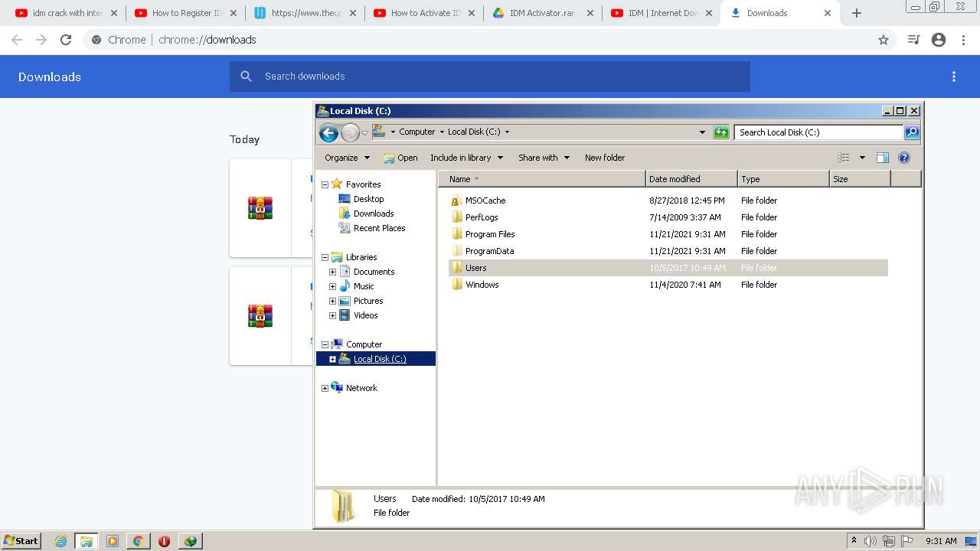Select the Windows folder icon

pyautogui.click(x=457, y=285)
